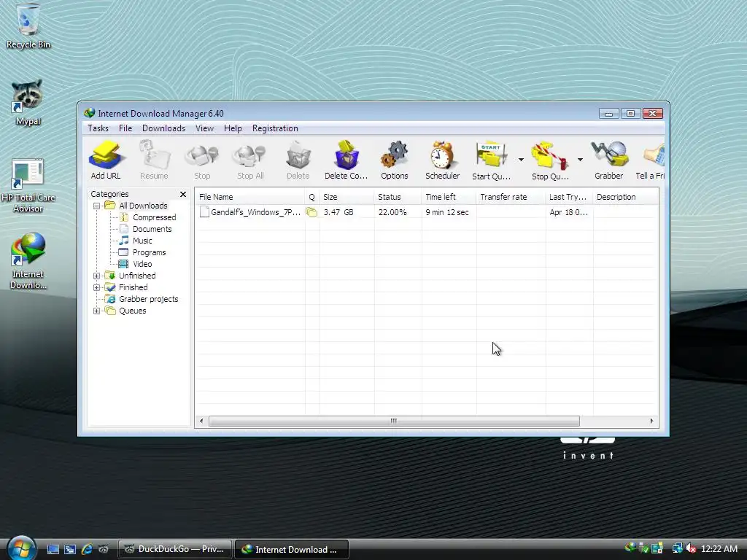
Task: Click the 22.00% status cell
Action: (392, 212)
